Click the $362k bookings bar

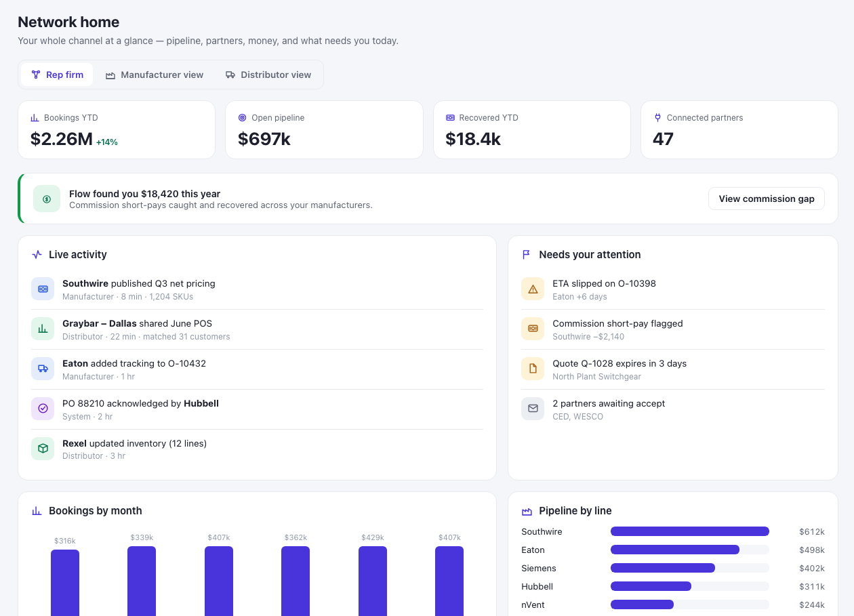(x=296, y=581)
